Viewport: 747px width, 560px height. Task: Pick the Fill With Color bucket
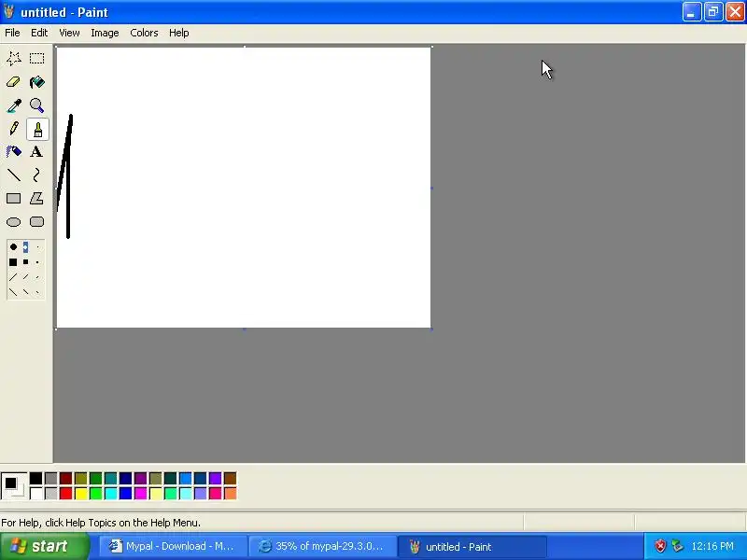coord(37,82)
